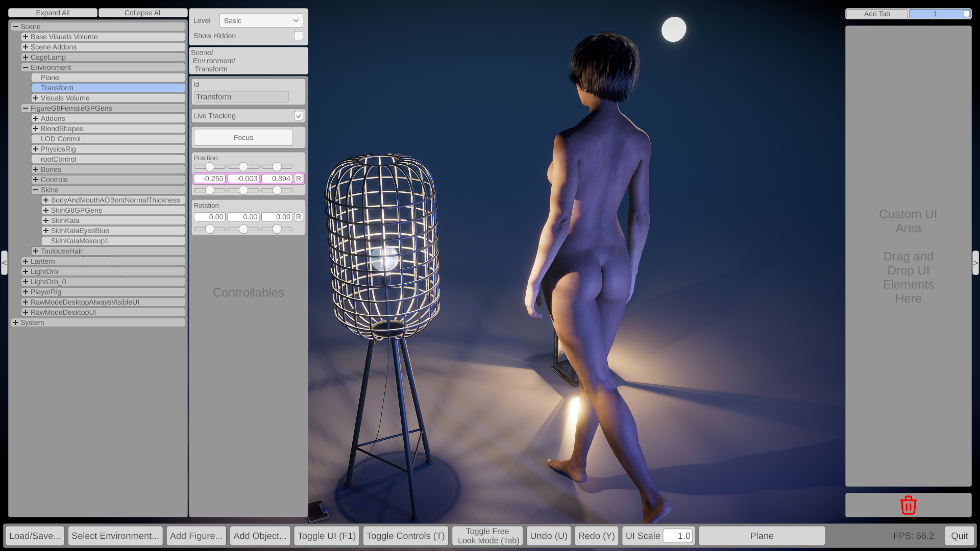Viewport: 980px width, 551px height.
Task: Expand the System node
Action: tap(15, 322)
